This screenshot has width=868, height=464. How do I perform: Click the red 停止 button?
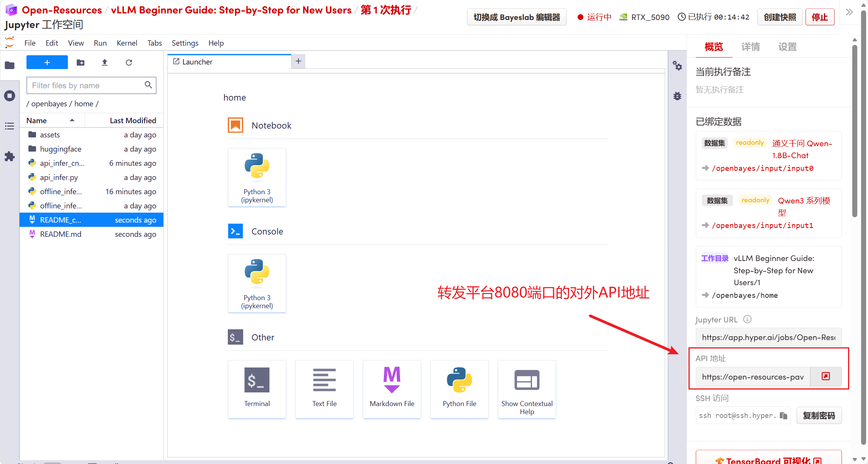point(820,17)
